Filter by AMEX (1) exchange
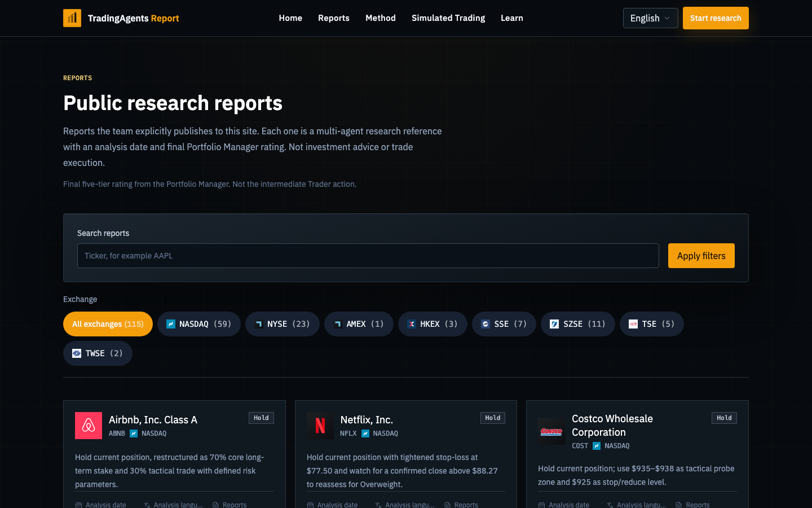Screen dimensions: 812x508 tap(359, 324)
